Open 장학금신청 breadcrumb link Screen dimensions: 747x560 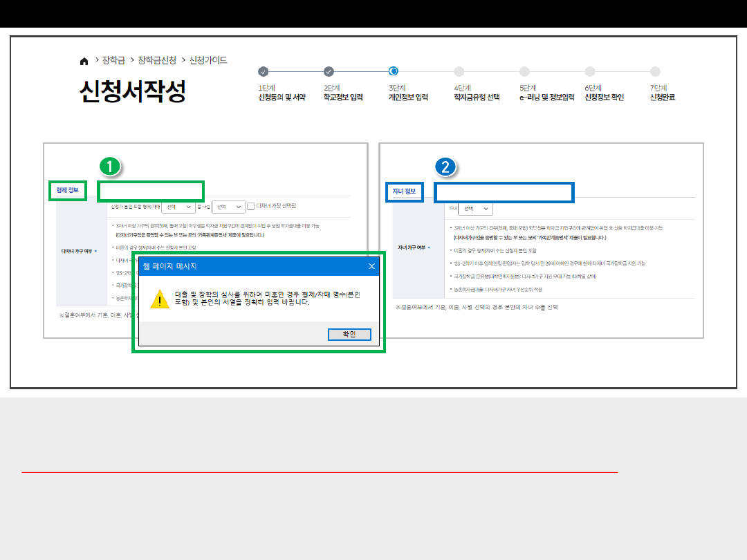click(157, 60)
